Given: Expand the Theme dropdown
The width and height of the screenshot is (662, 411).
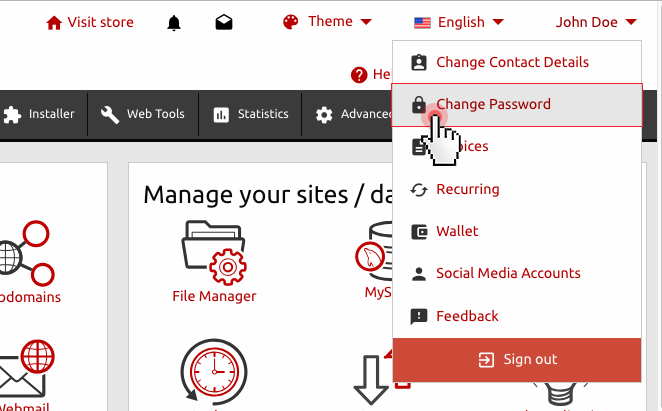Looking at the screenshot, I should [327, 22].
